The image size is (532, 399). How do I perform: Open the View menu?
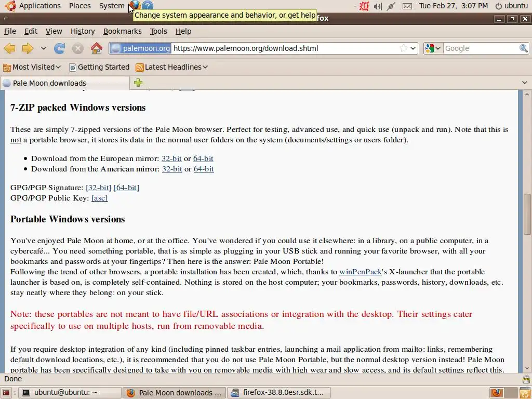pos(54,31)
